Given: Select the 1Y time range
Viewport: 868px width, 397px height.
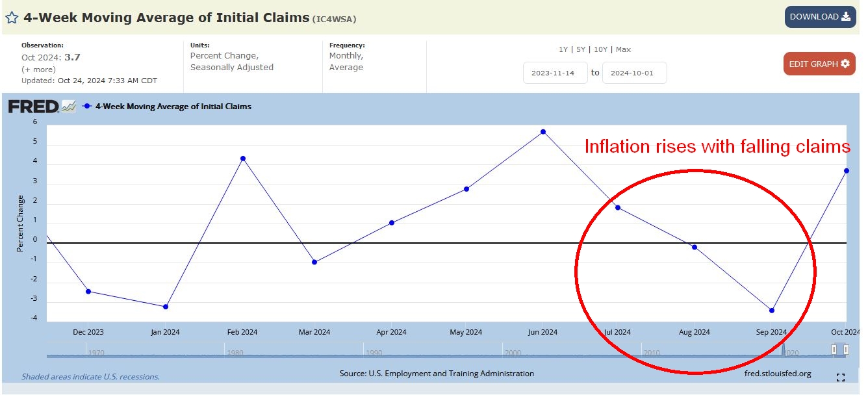Looking at the screenshot, I should [563, 49].
